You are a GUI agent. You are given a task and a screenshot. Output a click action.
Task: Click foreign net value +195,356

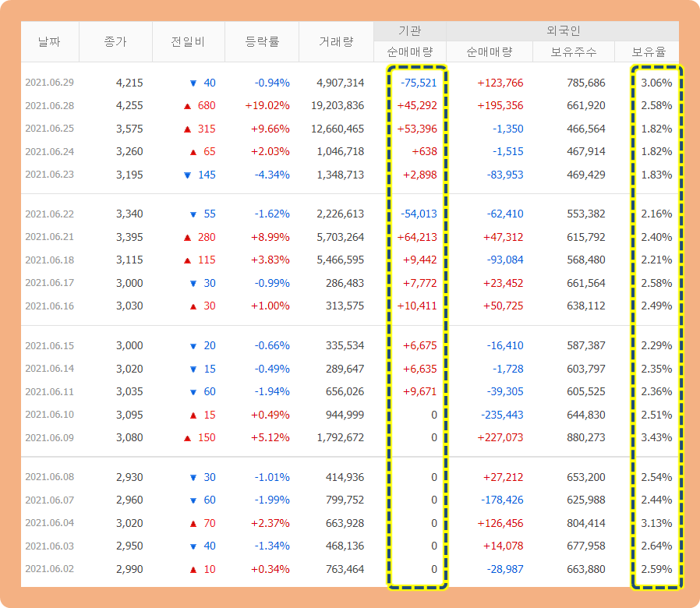pos(500,106)
